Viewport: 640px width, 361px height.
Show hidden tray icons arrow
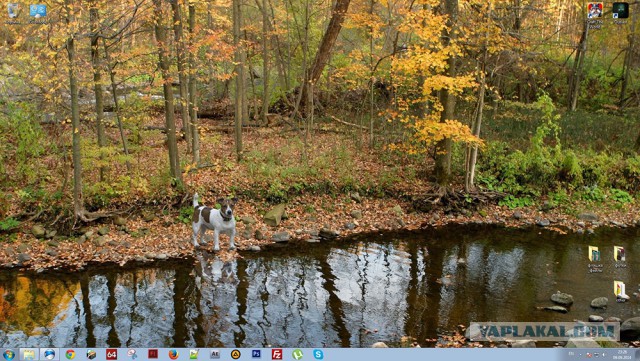[580, 354]
